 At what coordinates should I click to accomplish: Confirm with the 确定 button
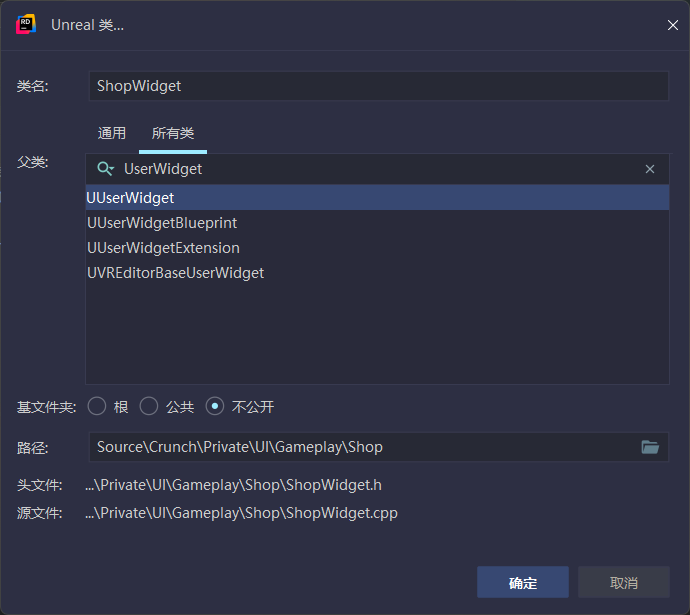click(x=523, y=582)
